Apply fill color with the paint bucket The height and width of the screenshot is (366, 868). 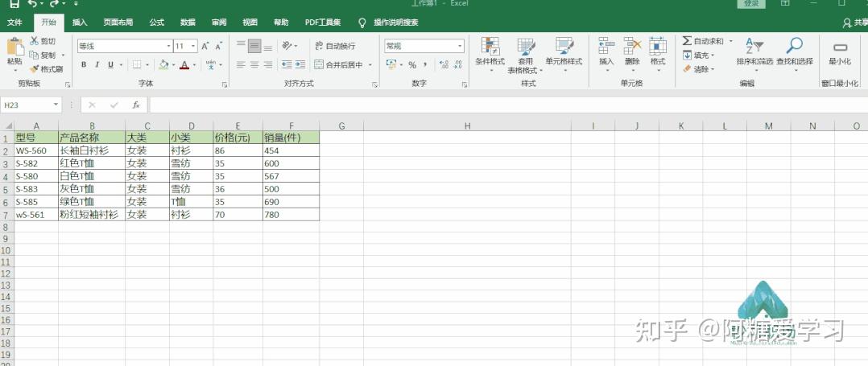[x=163, y=64]
